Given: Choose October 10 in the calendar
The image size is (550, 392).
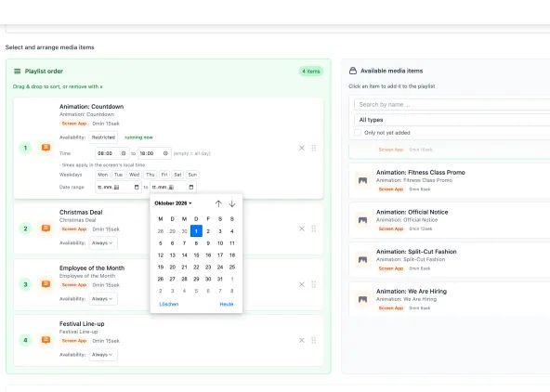Looking at the screenshot, I should (220, 243).
